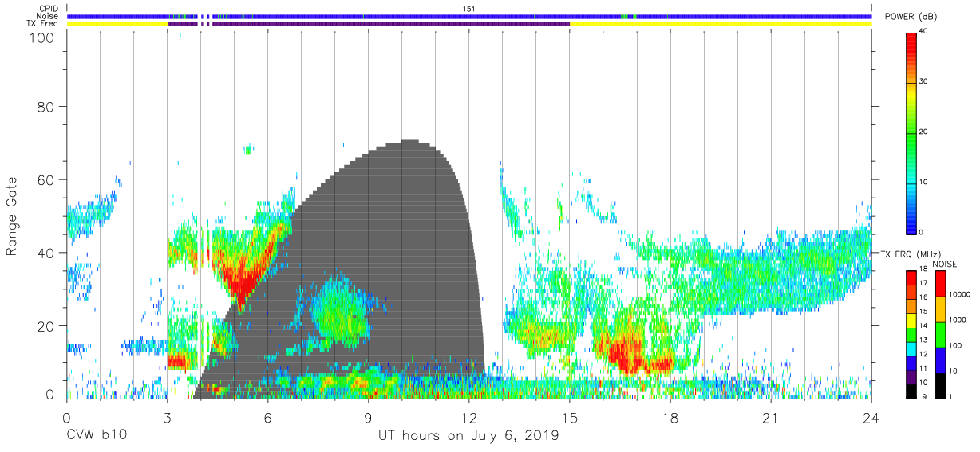Click the black segment of NOISE scale
The height and width of the screenshot is (452, 980).
(939, 385)
